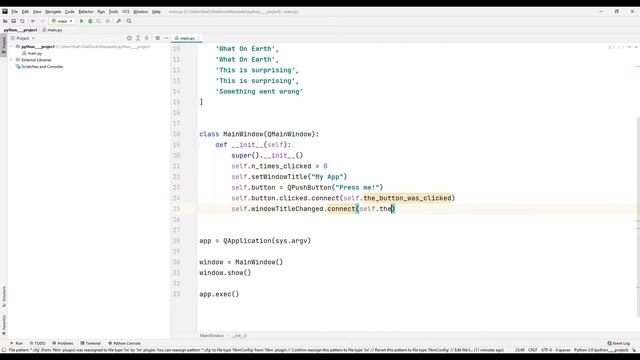Open the Tools menu
Viewport: 640px width, 360px height.
pos(113,11)
